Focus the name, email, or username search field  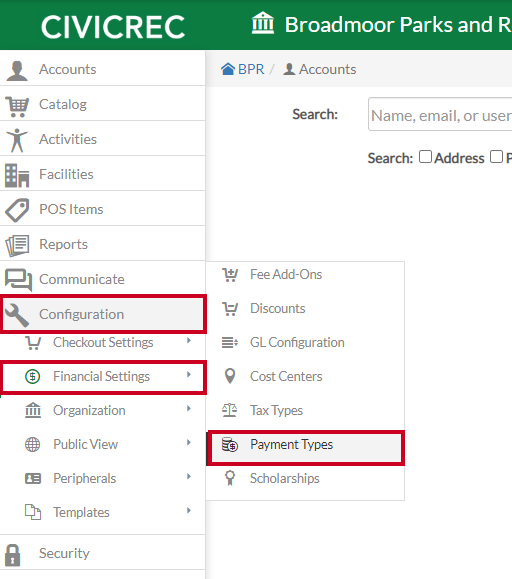(x=440, y=114)
